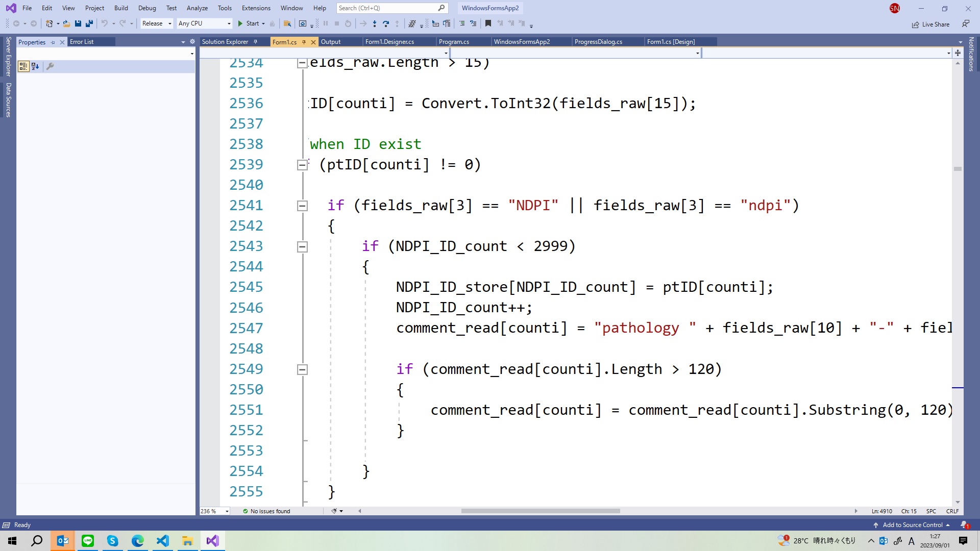Click the Alphabetical sort icon in Properties

point(35,66)
